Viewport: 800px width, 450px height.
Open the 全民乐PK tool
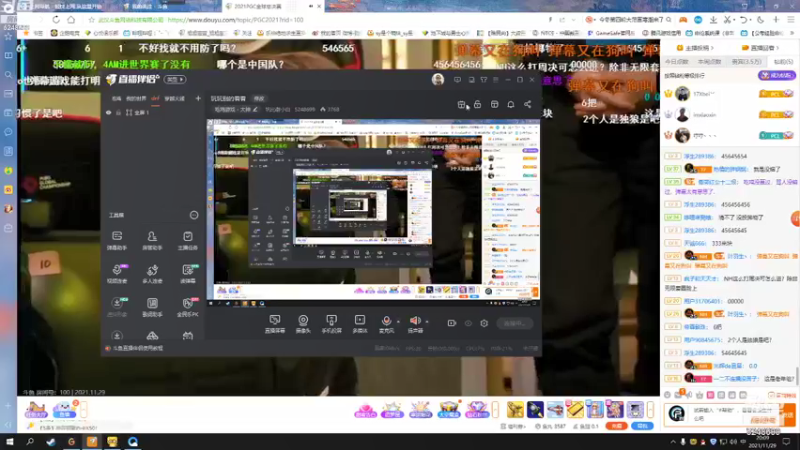click(188, 307)
